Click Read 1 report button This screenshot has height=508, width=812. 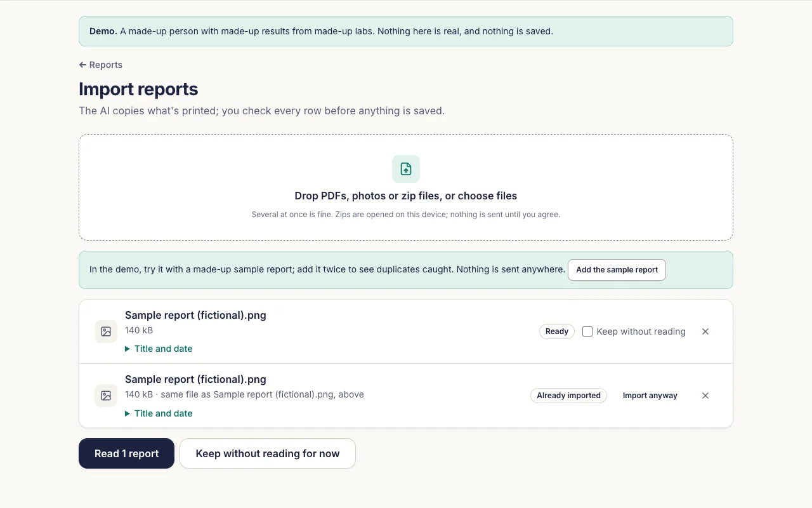(126, 453)
